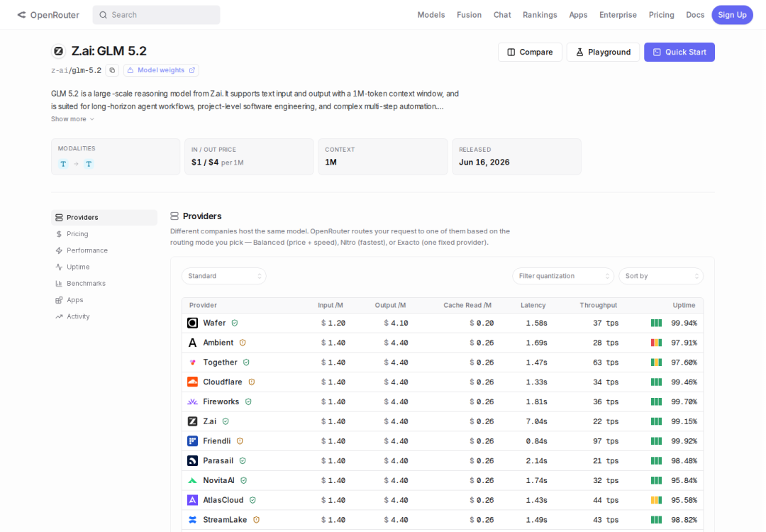The image size is (766, 532).
Task: Click the 99.94% uptime value for Wafer
Action: [684, 323]
